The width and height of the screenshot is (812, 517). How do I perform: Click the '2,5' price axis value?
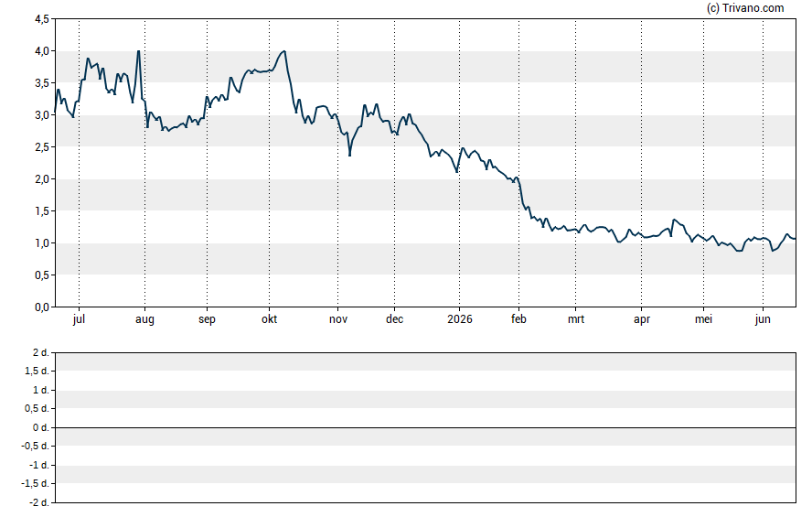coord(42,147)
